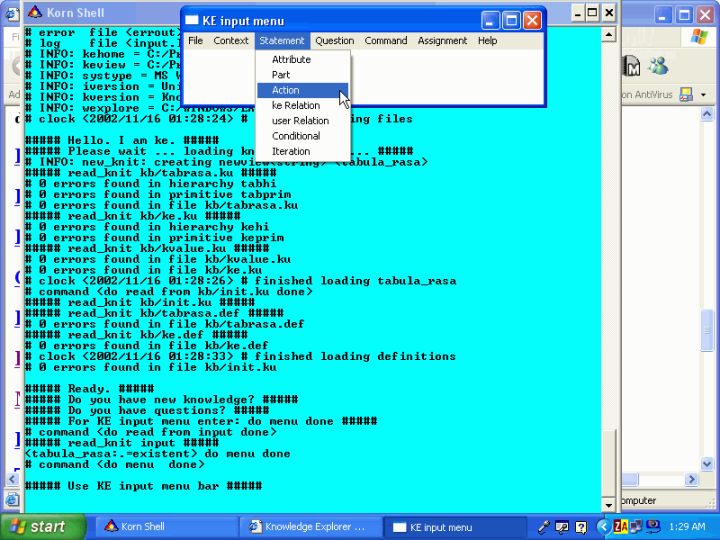Click the Korn Shell scrollbar up arrow
Viewport: 720px width, 540px height.
608,34
